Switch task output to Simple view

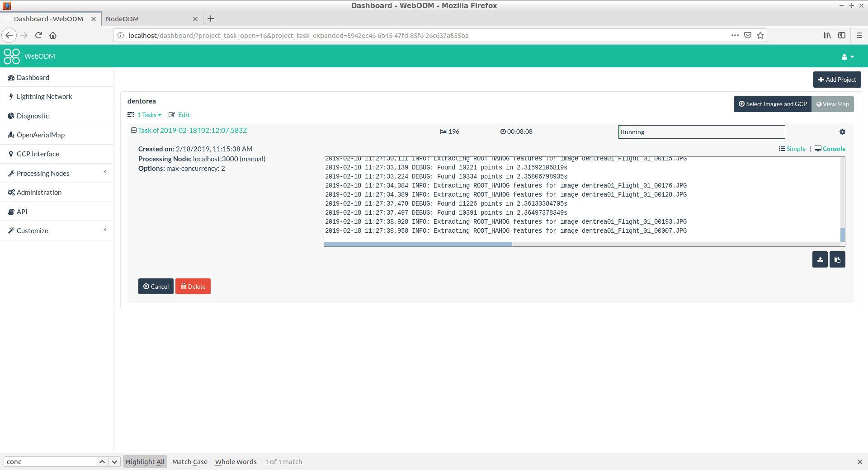792,149
